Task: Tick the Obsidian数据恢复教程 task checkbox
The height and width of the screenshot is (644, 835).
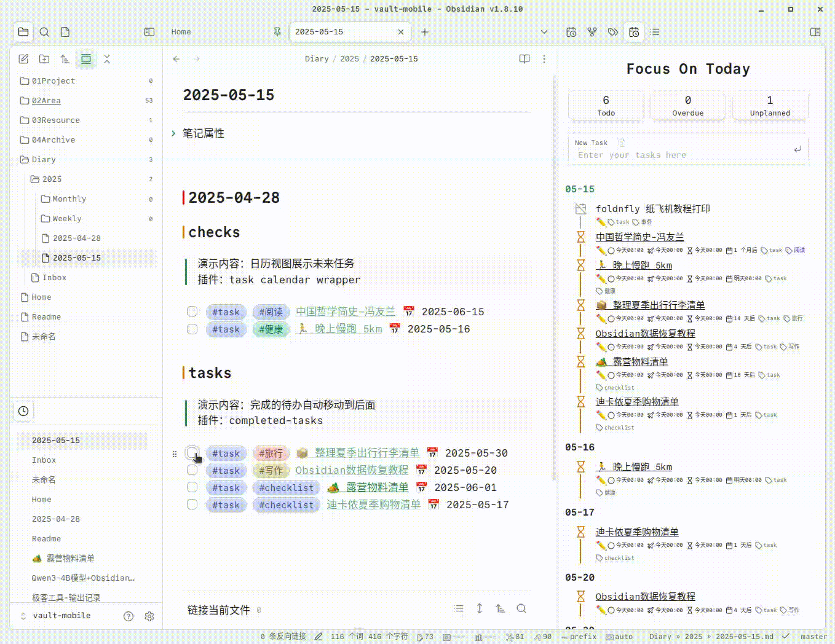Action: click(x=192, y=470)
